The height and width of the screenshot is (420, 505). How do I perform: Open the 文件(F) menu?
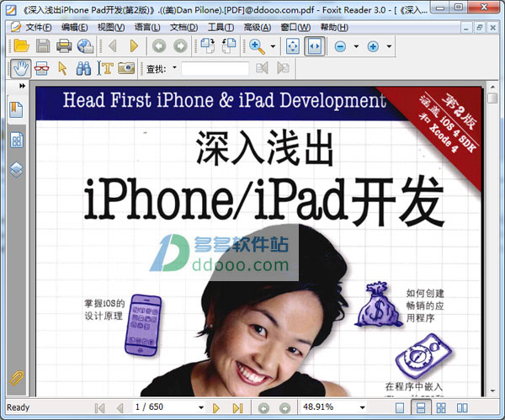pos(39,28)
